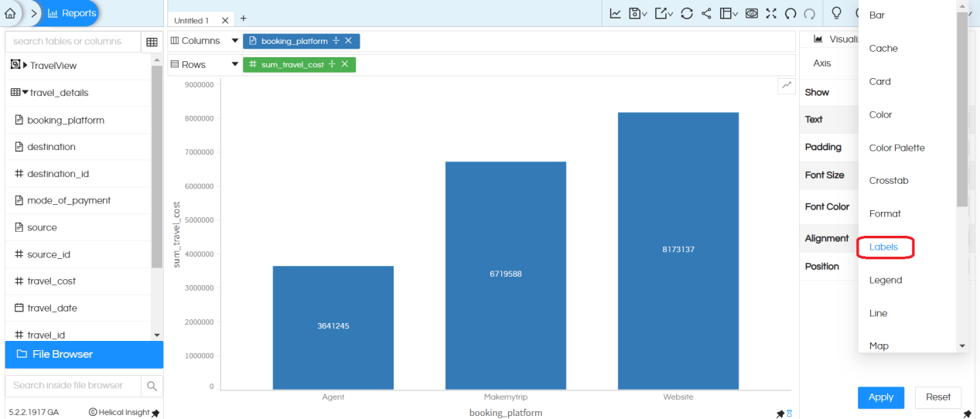Remove the sum_travel_cost pill from Rows
The height and width of the screenshot is (419, 980).
tap(344, 65)
